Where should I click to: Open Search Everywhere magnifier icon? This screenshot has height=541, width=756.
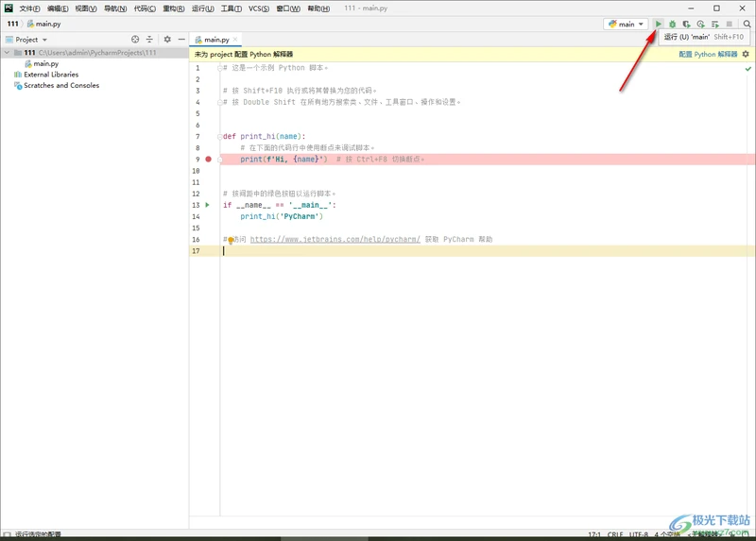[747, 24]
